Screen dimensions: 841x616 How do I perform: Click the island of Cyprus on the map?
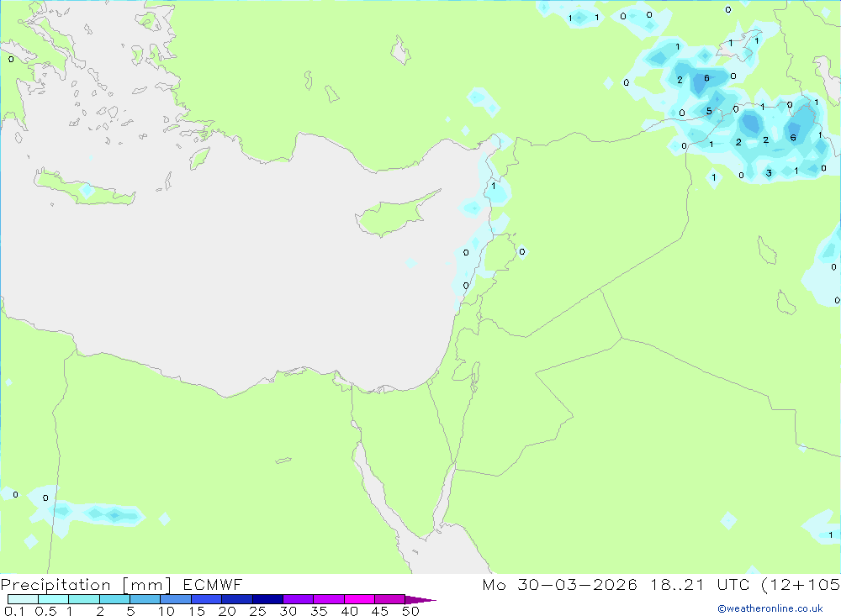pos(394,214)
